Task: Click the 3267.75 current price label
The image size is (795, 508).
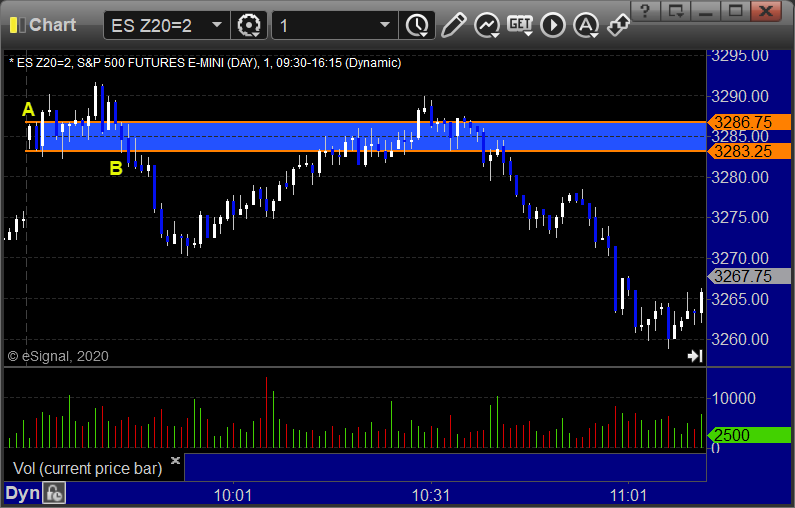Action: pyautogui.click(x=749, y=276)
